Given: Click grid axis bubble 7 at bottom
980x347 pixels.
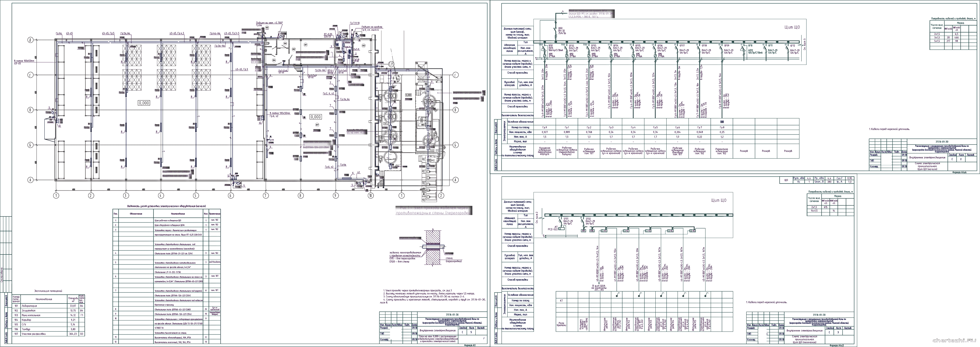Looking at the screenshot, I should [x=266, y=196].
